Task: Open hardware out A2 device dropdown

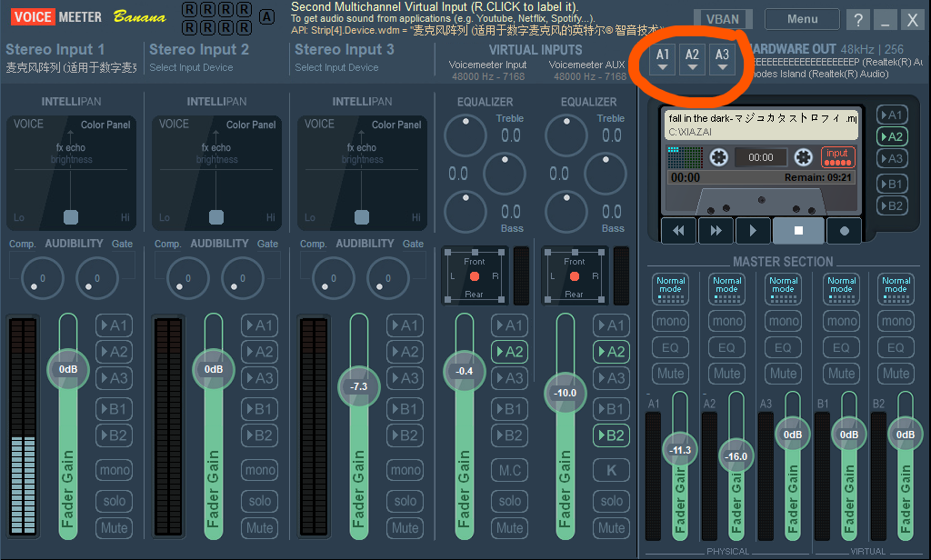Action: coord(692,59)
